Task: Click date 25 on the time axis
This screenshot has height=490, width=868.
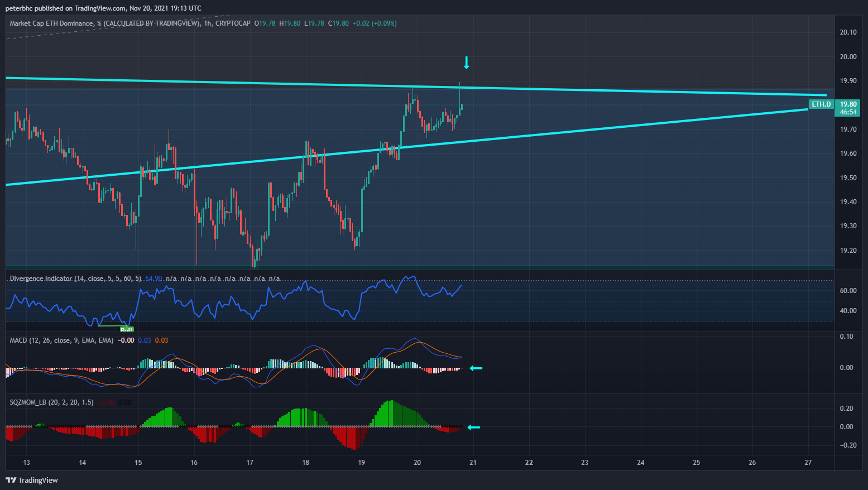Action: point(697,463)
